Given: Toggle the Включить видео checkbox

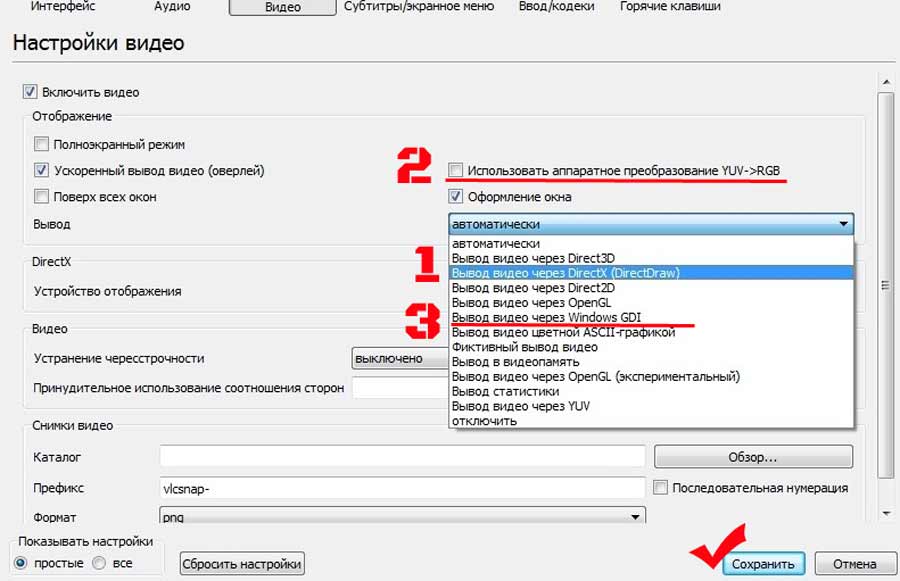Looking at the screenshot, I should tap(30, 92).
